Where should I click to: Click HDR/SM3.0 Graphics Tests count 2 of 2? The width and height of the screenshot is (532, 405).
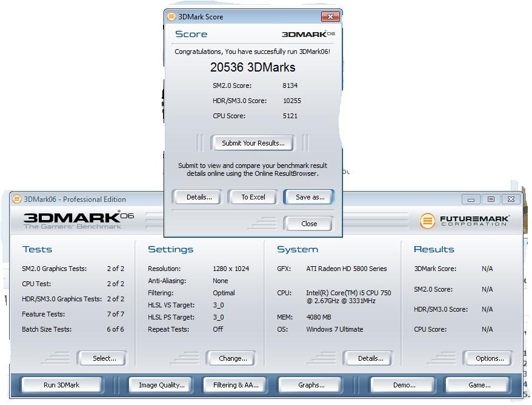(115, 299)
